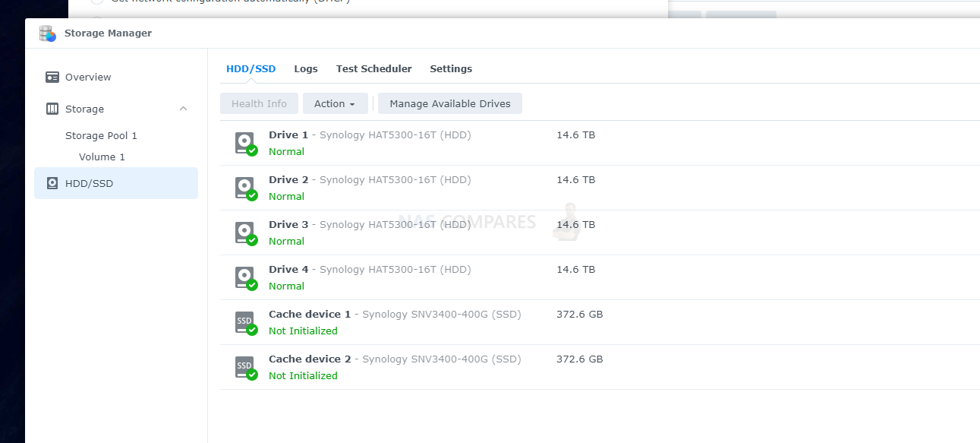Open the Test Scheduler tab
This screenshot has height=443, width=980.
tap(374, 68)
